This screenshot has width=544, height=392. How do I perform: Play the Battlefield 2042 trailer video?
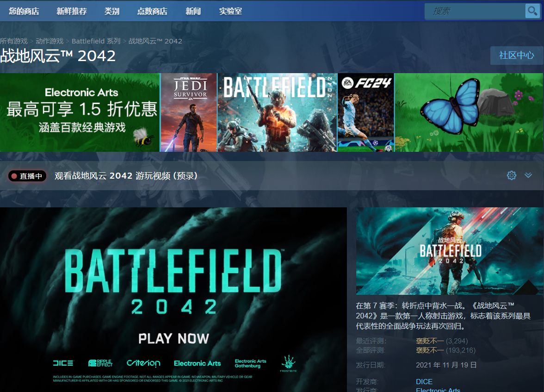pos(173,299)
